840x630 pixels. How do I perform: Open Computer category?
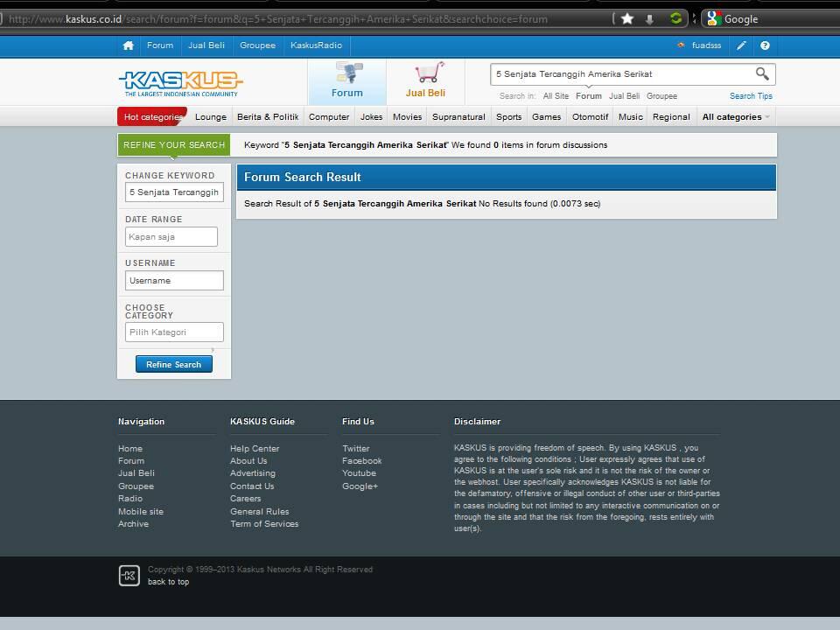click(329, 116)
